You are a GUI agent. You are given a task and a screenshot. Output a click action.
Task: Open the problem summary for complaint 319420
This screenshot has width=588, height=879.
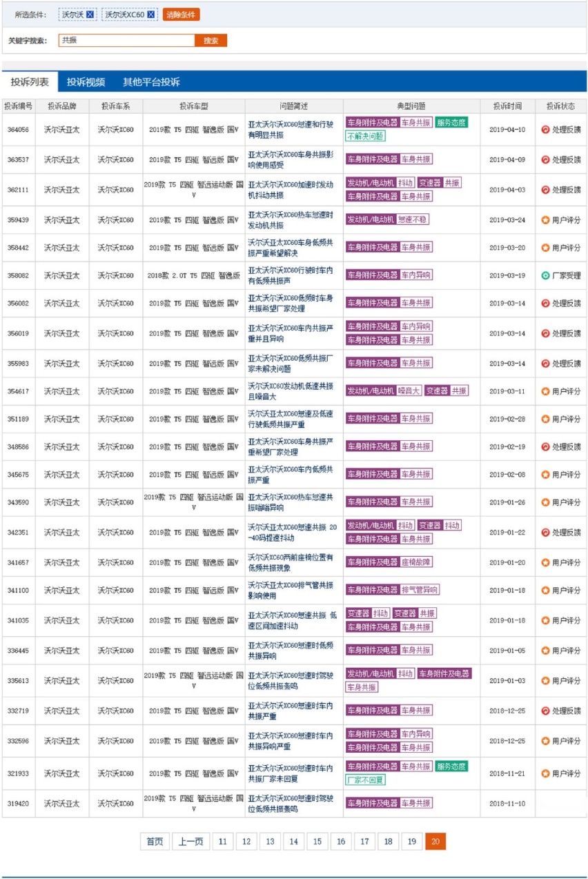pos(291,803)
